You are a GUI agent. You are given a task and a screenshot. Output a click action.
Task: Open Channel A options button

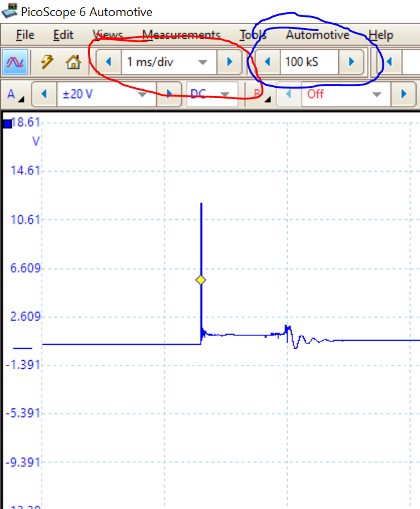(x=13, y=95)
